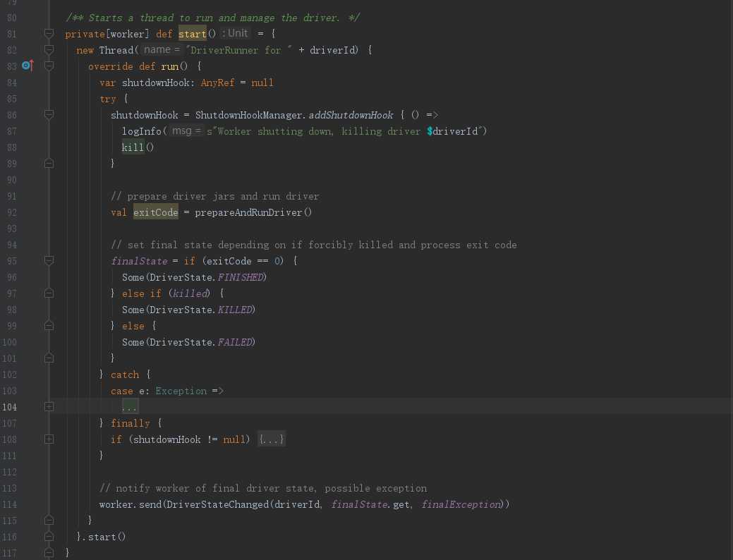Click the 'catch' keyword on line 102

pos(125,375)
